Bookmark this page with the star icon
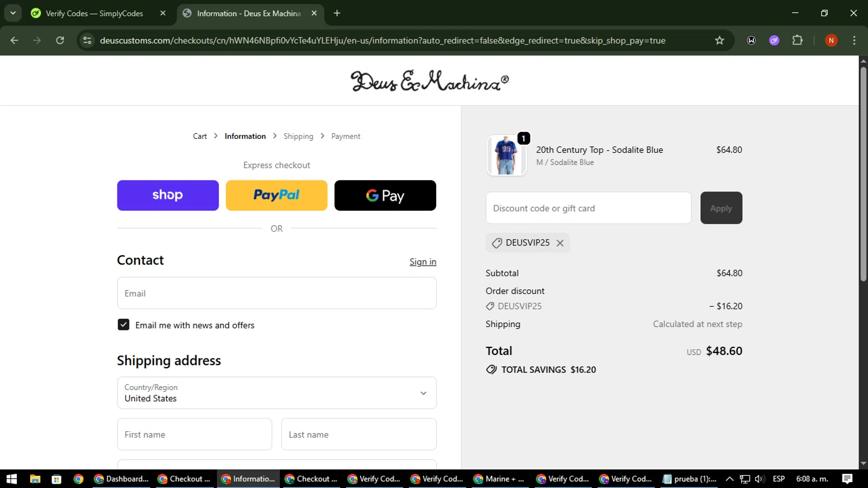Image resolution: width=868 pixels, height=488 pixels. [719, 41]
